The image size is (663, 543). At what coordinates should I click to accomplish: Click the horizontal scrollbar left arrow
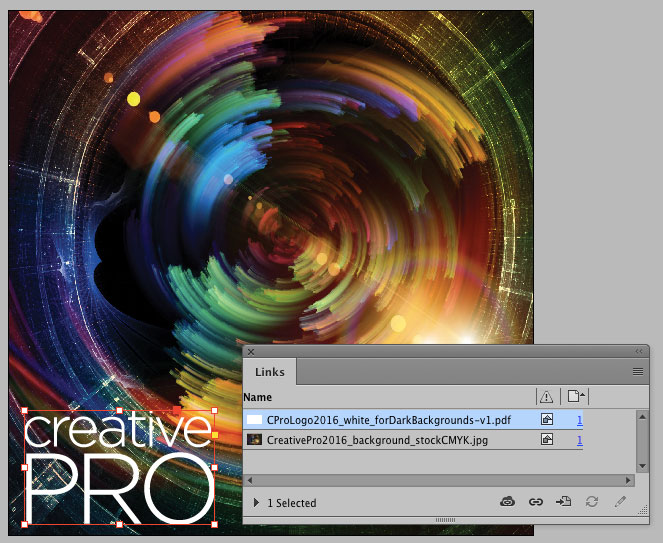coord(249,480)
